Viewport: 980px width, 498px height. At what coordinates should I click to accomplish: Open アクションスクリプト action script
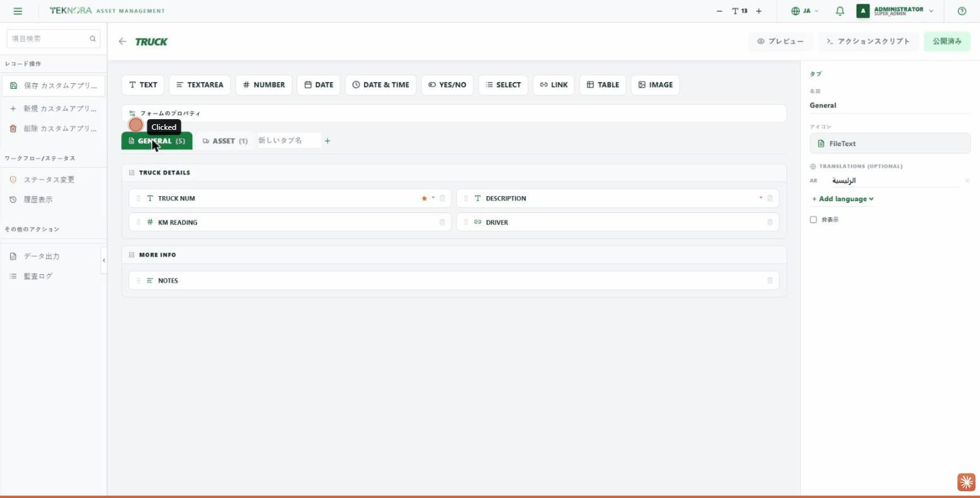point(869,41)
